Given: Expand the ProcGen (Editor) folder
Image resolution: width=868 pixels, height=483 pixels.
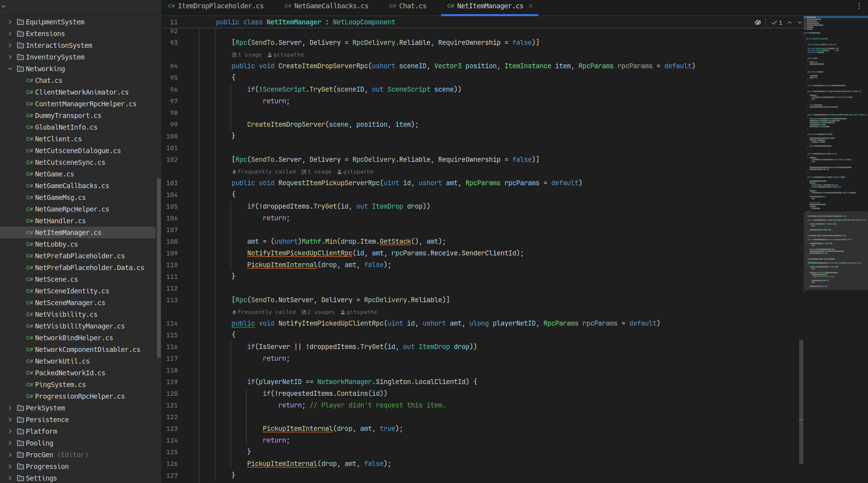Looking at the screenshot, I should (10, 455).
